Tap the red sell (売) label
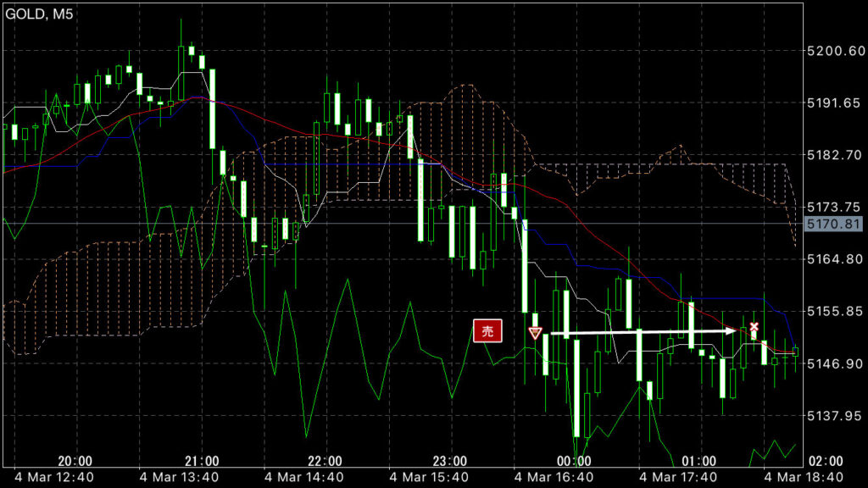868x488 pixels. 487,332
